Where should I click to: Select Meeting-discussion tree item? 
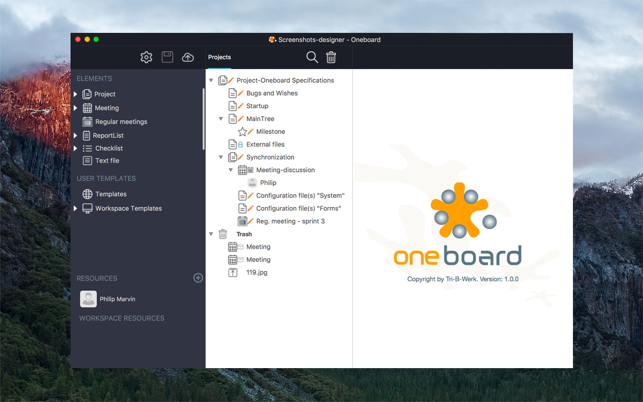coord(285,170)
